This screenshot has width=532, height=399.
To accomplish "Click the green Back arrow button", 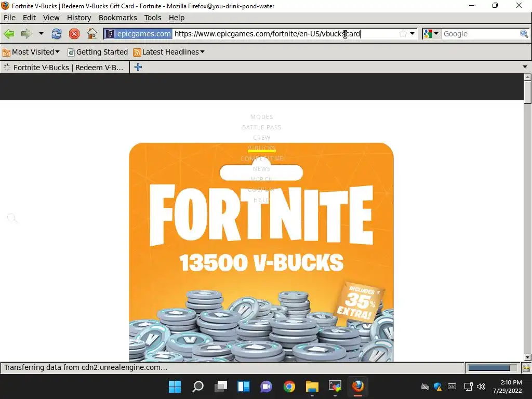I will (x=9, y=34).
